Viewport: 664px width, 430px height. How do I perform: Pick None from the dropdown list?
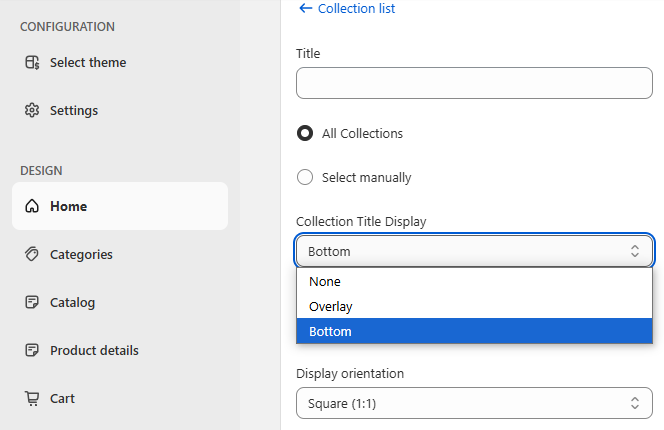pos(474,282)
